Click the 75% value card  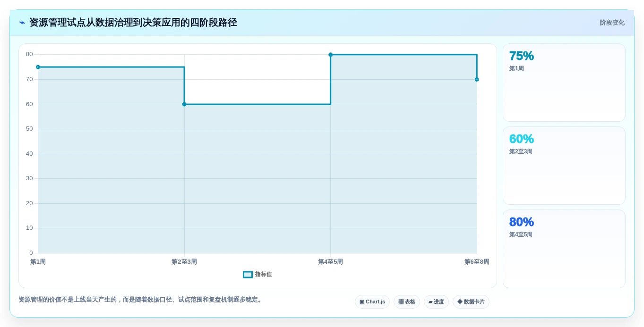point(564,83)
